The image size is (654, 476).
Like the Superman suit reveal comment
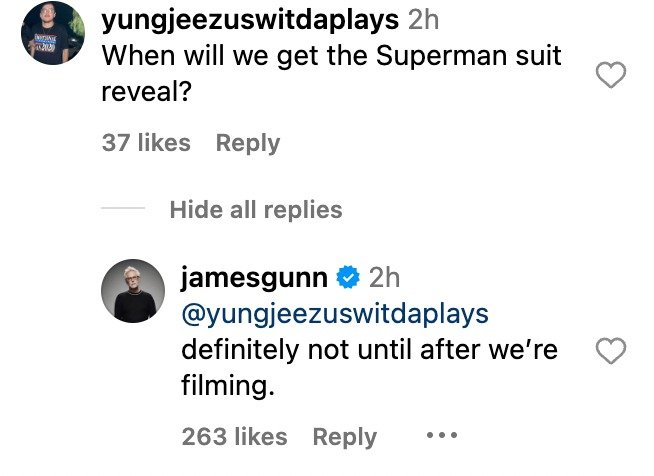(x=611, y=76)
